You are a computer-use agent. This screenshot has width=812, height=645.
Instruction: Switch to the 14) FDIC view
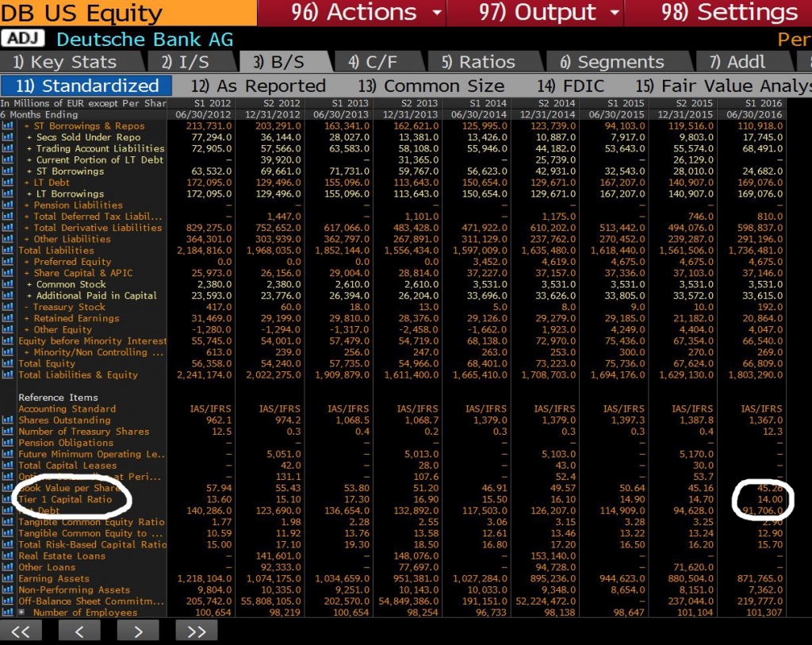[x=570, y=86]
